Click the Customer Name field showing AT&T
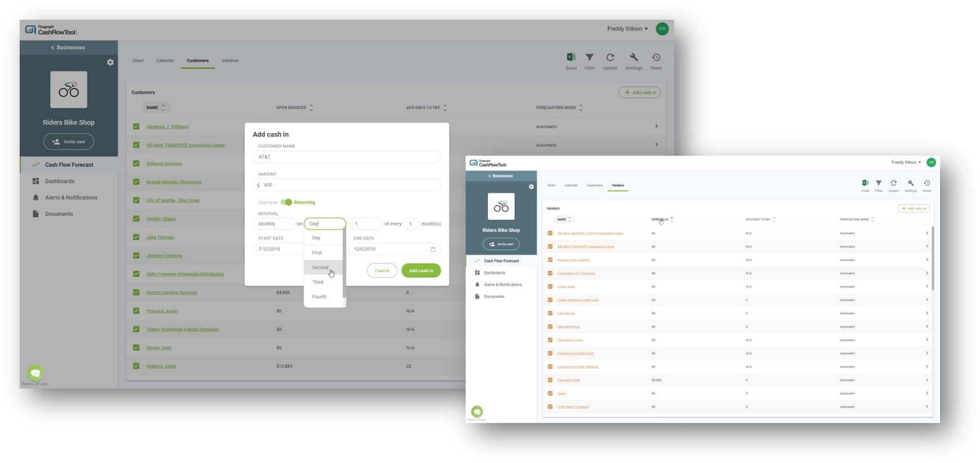The width and height of the screenshot is (980, 463). pyautogui.click(x=347, y=157)
